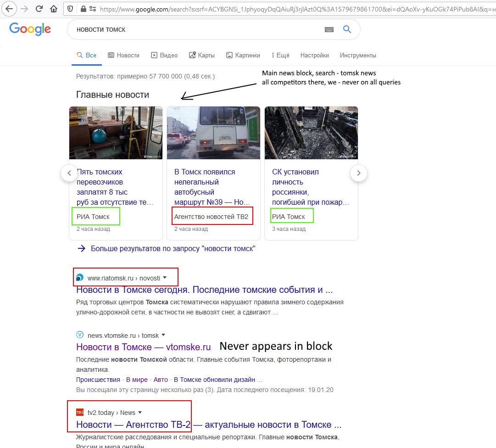Open the white bus news thumbnail

point(213,133)
